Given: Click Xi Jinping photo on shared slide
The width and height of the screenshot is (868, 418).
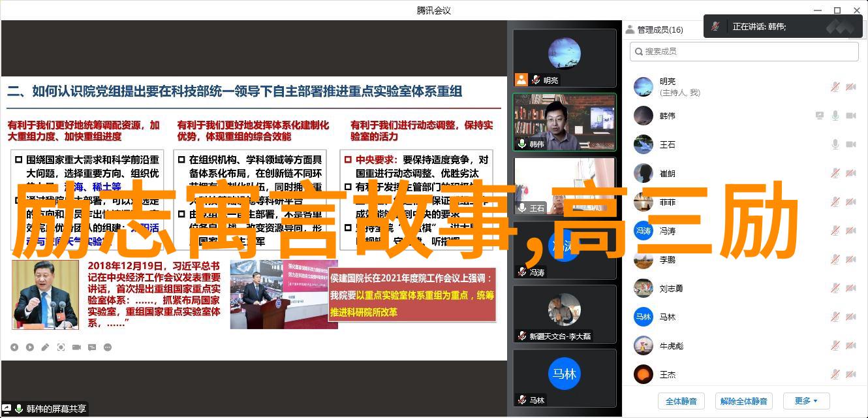Looking at the screenshot, I should [x=45, y=294].
